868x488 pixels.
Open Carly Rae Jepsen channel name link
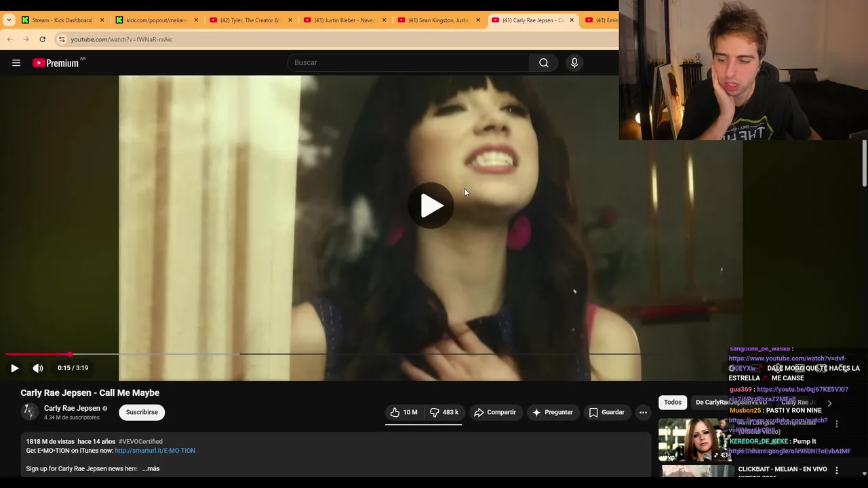point(72,408)
